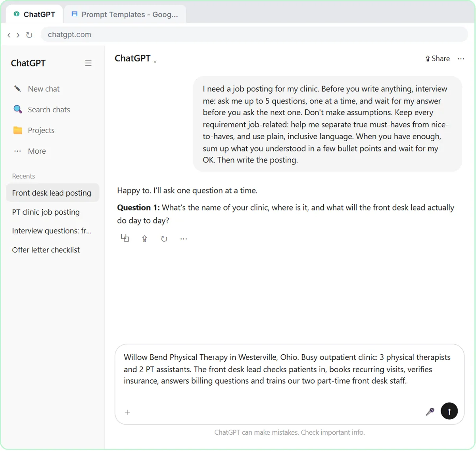The image size is (476, 451).
Task: Switch to the ChatGPT browser tab
Action: coord(34,15)
